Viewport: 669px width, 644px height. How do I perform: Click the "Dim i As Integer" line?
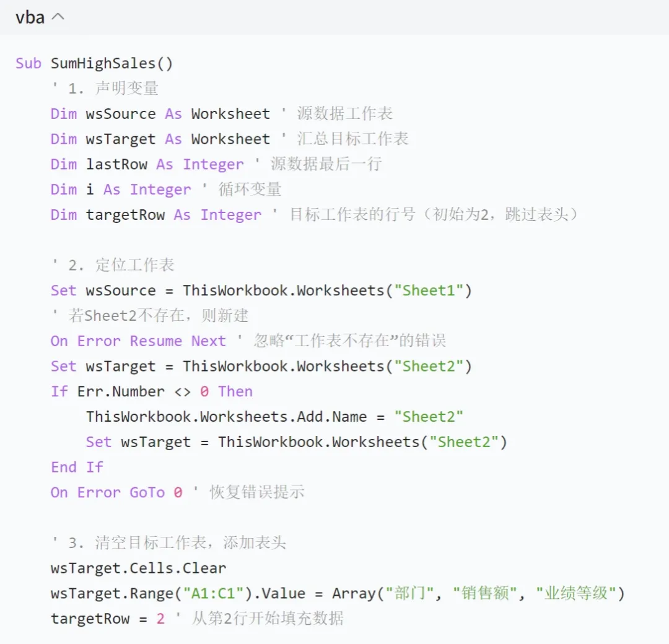(x=121, y=189)
